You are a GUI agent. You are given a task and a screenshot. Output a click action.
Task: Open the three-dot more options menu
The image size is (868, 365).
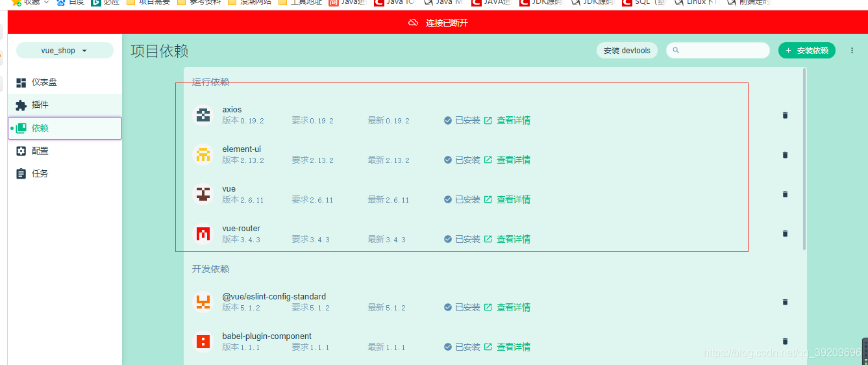point(852,50)
